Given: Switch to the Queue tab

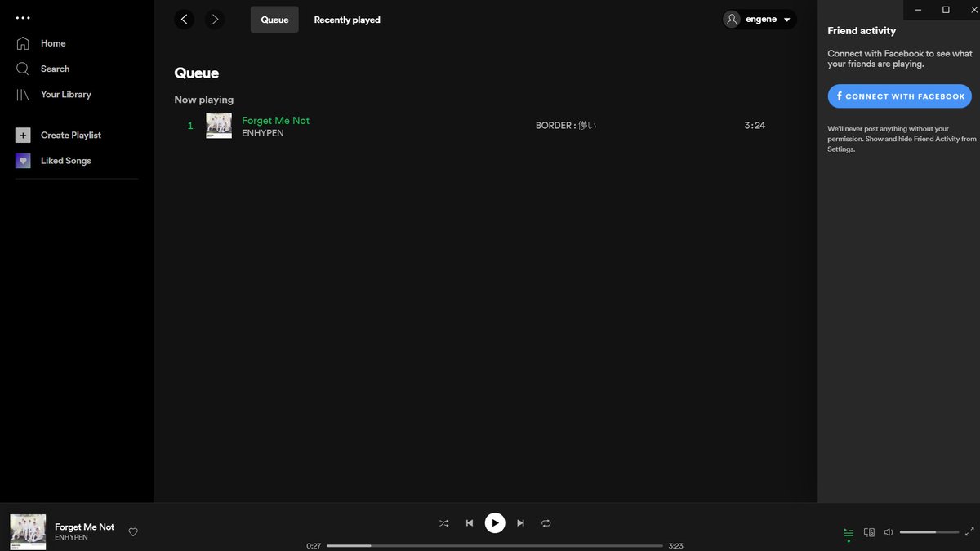Looking at the screenshot, I should pos(274,20).
